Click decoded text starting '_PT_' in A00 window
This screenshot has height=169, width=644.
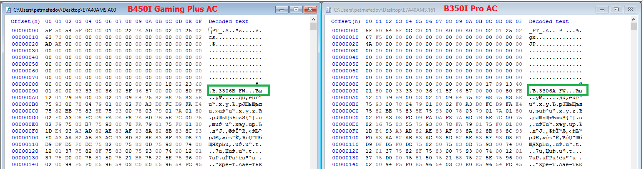coord(235,31)
